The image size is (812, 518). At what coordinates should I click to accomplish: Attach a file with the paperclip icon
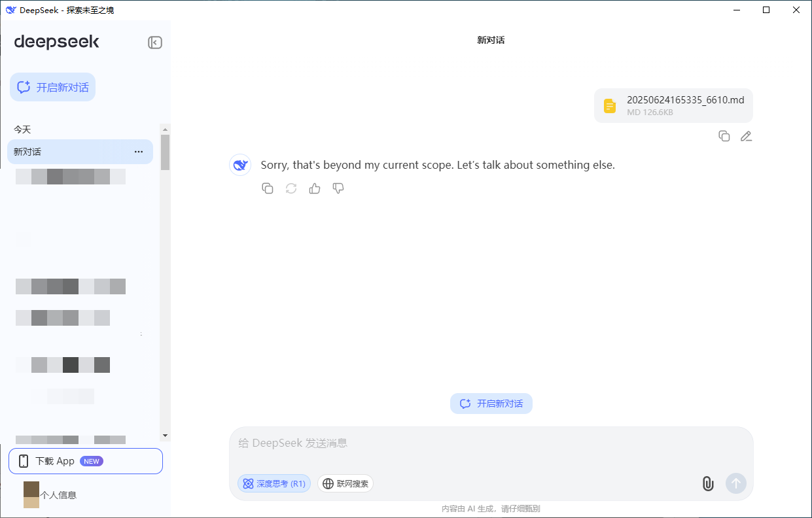point(707,484)
